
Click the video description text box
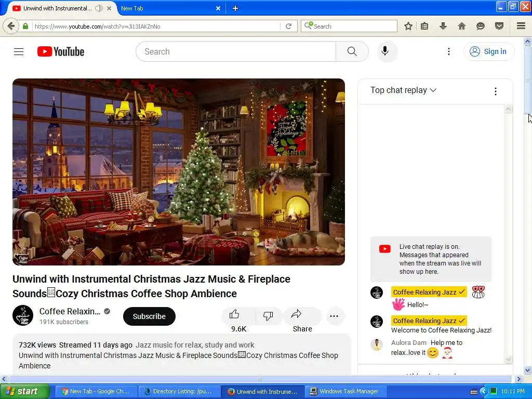[181, 354]
